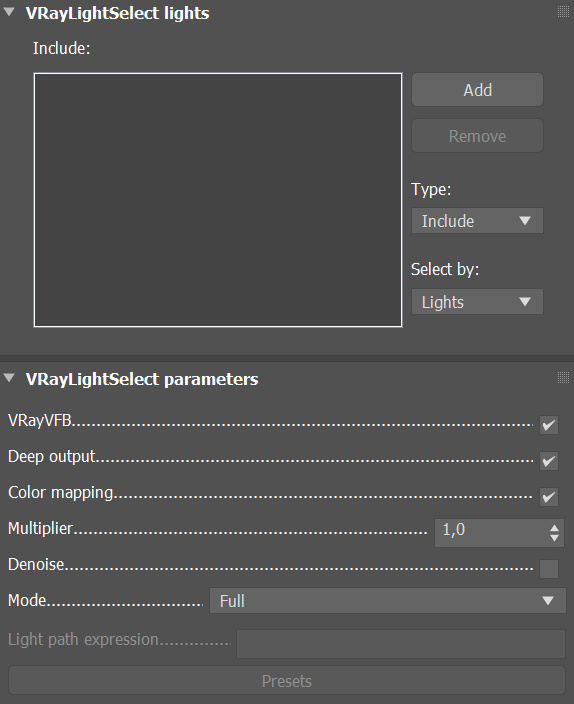Viewport: 574px width, 704px height.
Task: Click the Presets button
Action: (287, 681)
